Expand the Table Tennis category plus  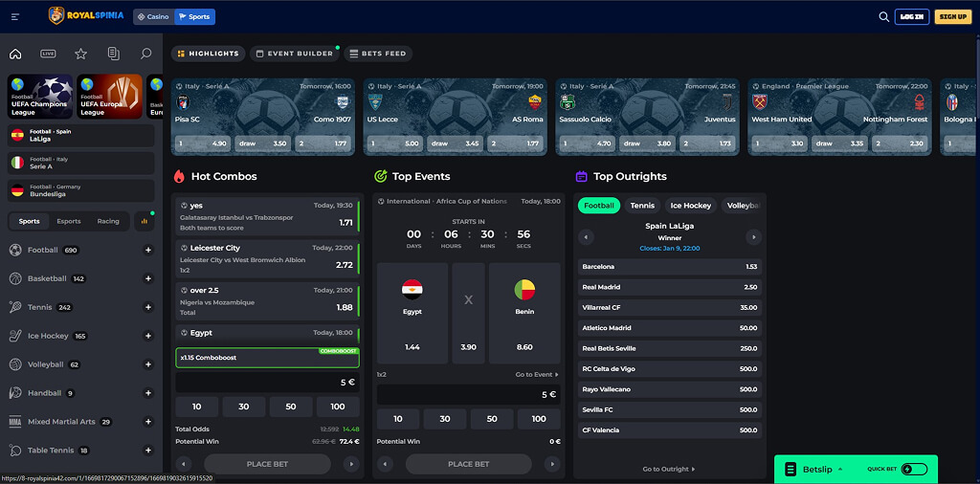pos(148,451)
